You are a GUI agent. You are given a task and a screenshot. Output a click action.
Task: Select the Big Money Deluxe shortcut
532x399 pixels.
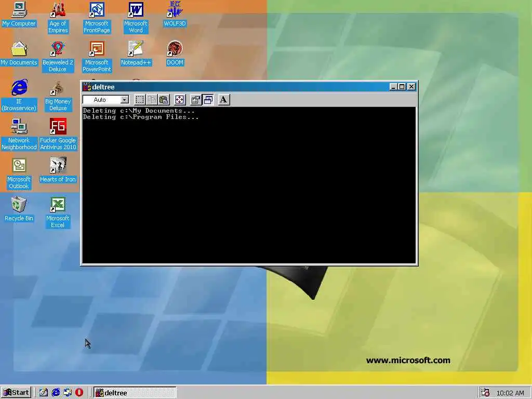coord(58,96)
